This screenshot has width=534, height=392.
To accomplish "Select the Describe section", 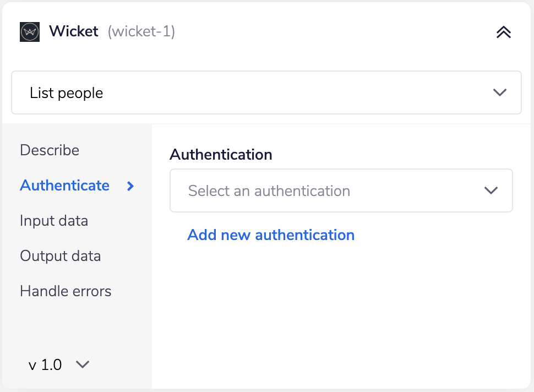I will coord(49,150).
